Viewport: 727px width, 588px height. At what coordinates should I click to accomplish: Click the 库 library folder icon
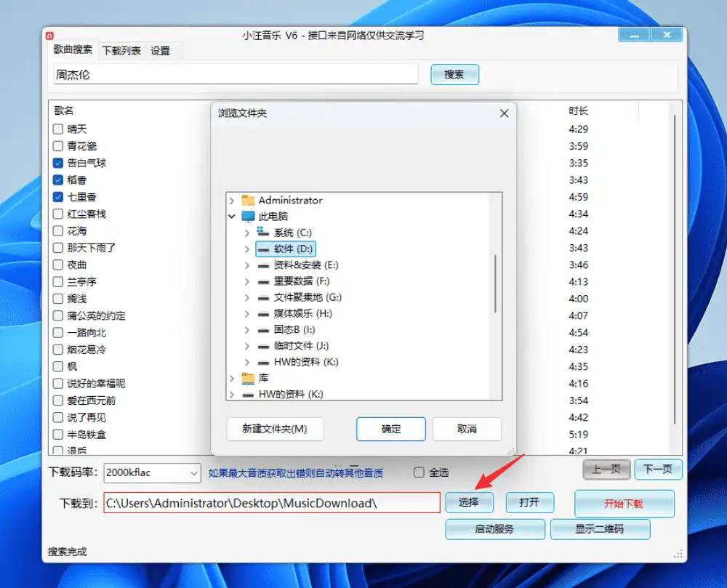tap(248, 378)
